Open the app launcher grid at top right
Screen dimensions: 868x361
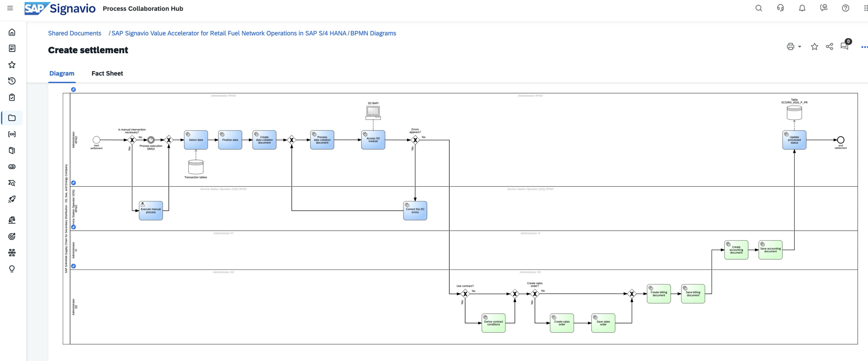pos(865,8)
